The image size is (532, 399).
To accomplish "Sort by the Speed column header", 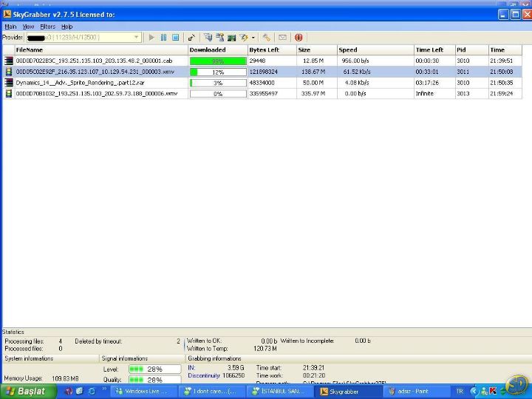I will pyautogui.click(x=375, y=50).
